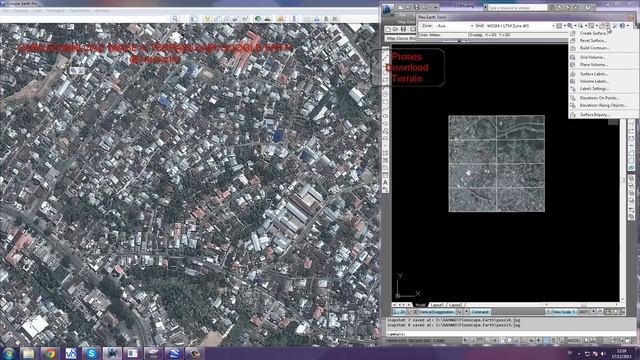The height and width of the screenshot is (360, 640).
Task: Click Google Earth search magnifier icon
Action: tap(175, 18)
